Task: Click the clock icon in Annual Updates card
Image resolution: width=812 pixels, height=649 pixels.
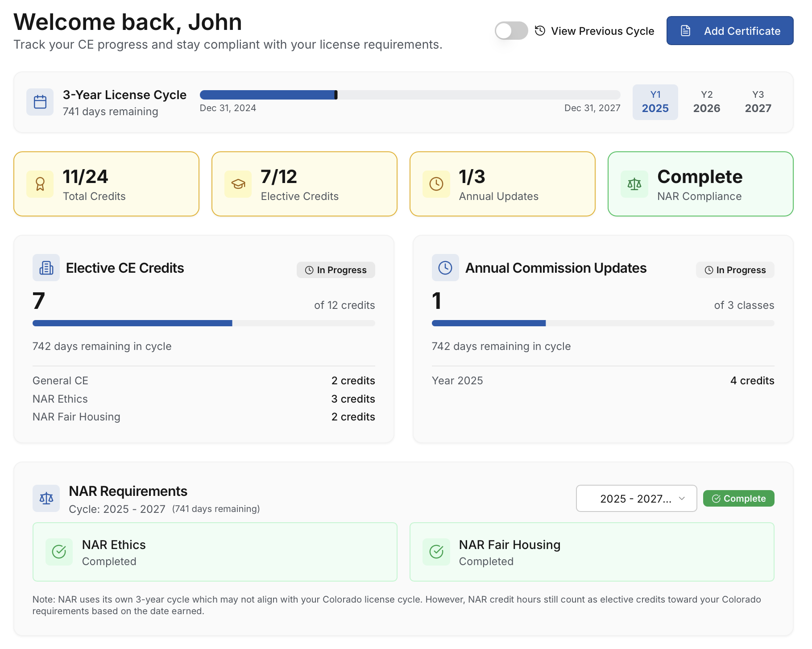Action: [x=436, y=184]
